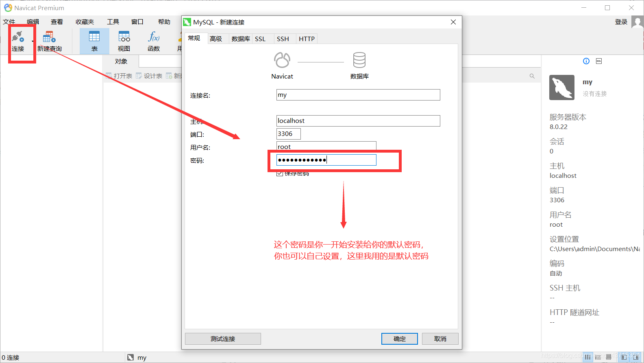This screenshot has height=363, width=644.
Task: Click the 主机 field containing localhost
Action: [358, 121]
